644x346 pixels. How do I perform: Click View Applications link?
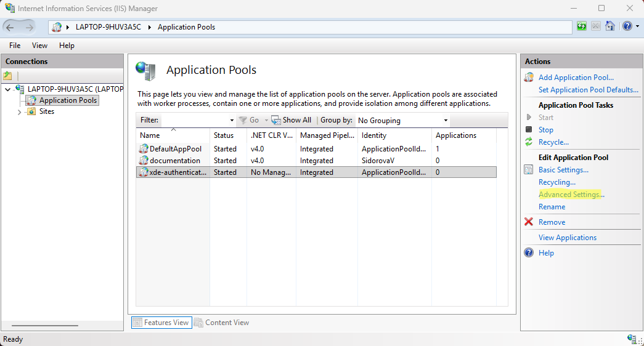(567, 238)
